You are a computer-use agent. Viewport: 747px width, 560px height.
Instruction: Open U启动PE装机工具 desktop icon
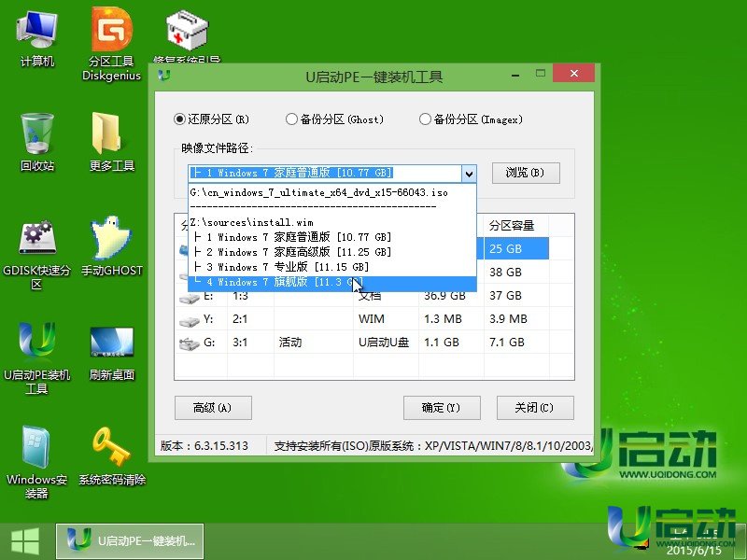click(x=37, y=359)
